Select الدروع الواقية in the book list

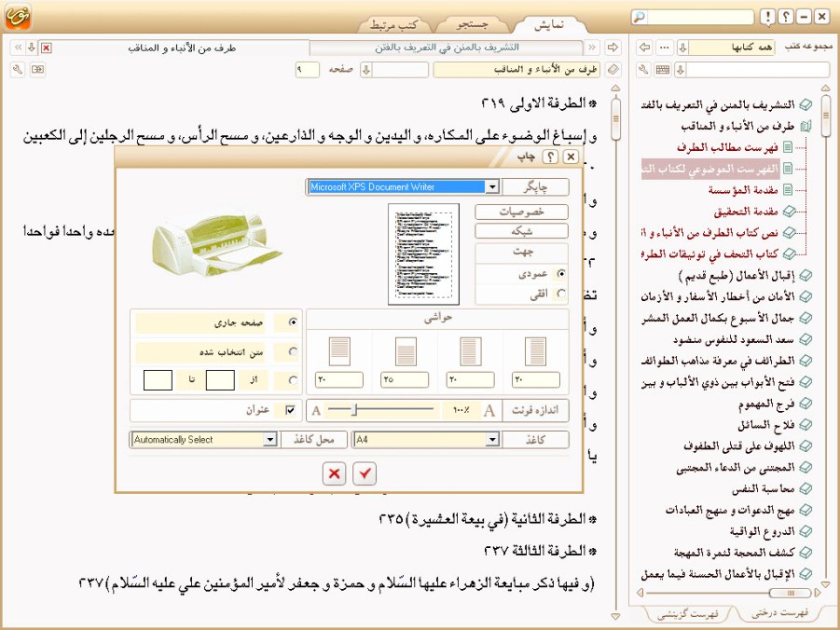pyautogui.click(x=762, y=531)
